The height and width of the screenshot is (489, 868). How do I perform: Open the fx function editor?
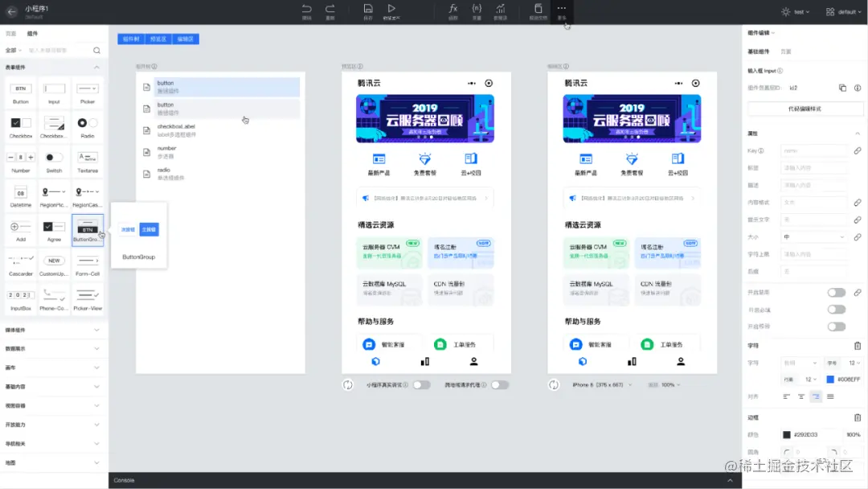[x=452, y=8]
